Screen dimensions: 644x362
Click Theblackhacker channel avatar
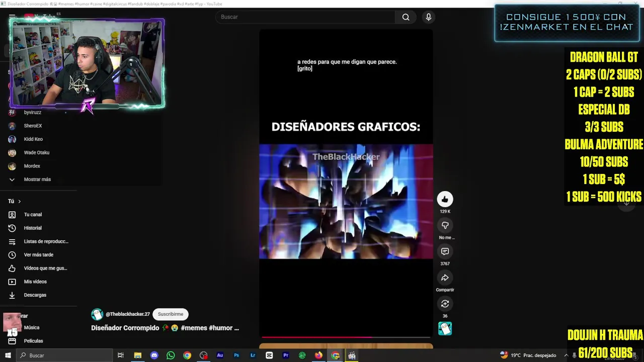[97, 314]
